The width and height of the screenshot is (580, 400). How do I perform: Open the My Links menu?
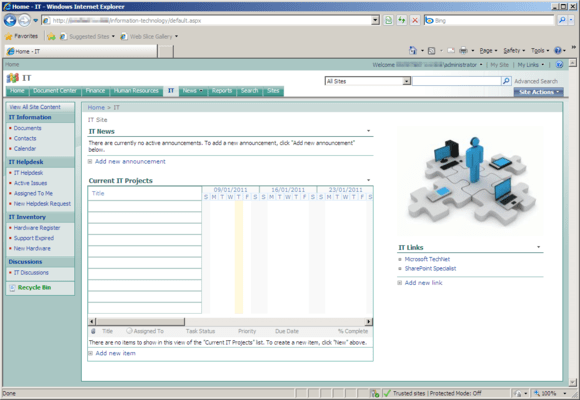[x=530, y=65]
